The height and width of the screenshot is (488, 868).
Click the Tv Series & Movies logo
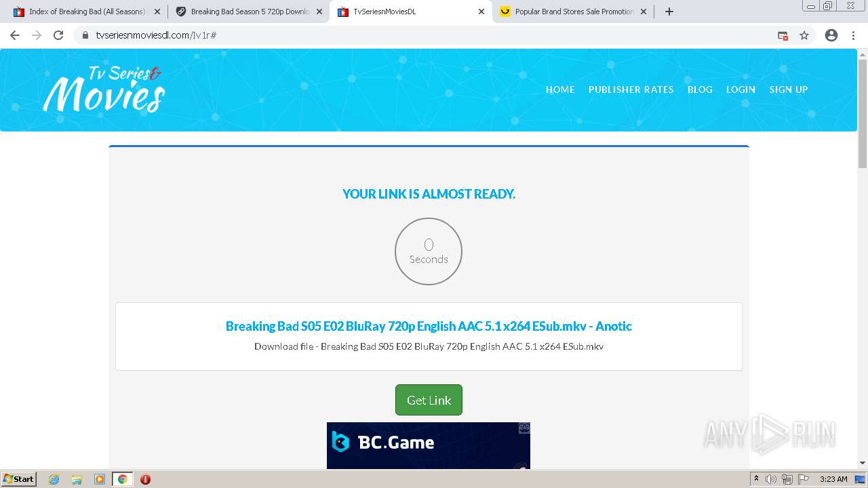[x=104, y=89]
